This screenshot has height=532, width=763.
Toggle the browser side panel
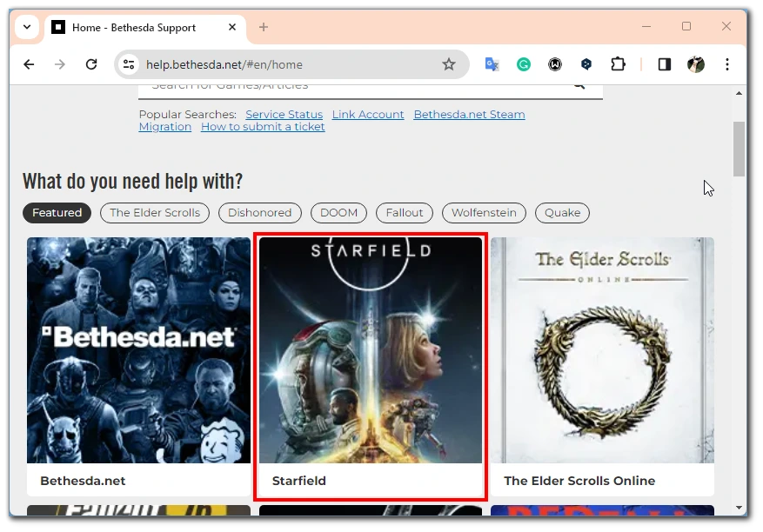[664, 64]
